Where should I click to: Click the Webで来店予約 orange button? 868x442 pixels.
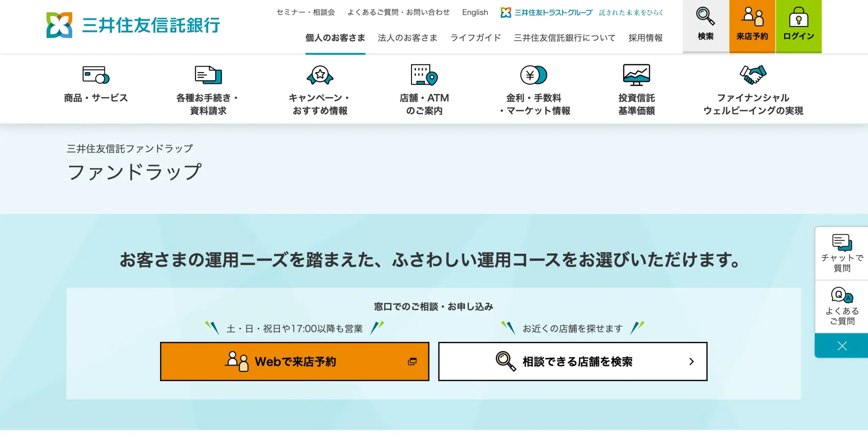click(x=295, y=361)
